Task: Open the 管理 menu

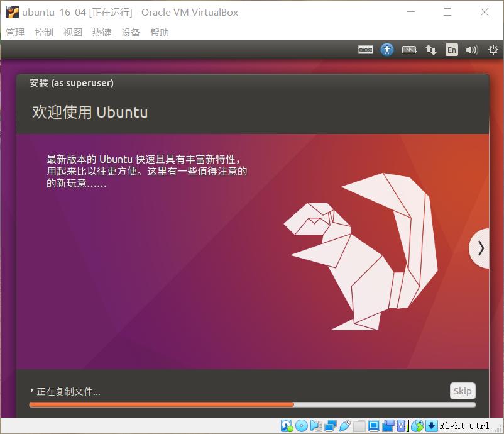Action: click(15, 32)
